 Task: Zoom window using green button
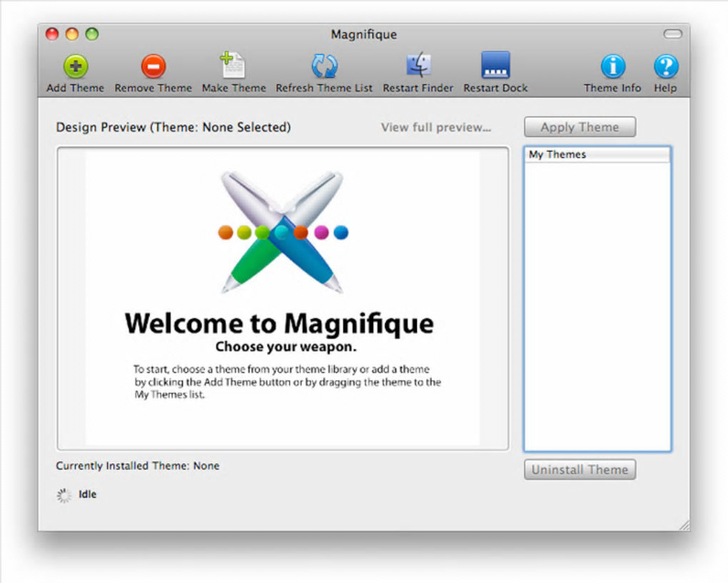click(x=92, y=34)
